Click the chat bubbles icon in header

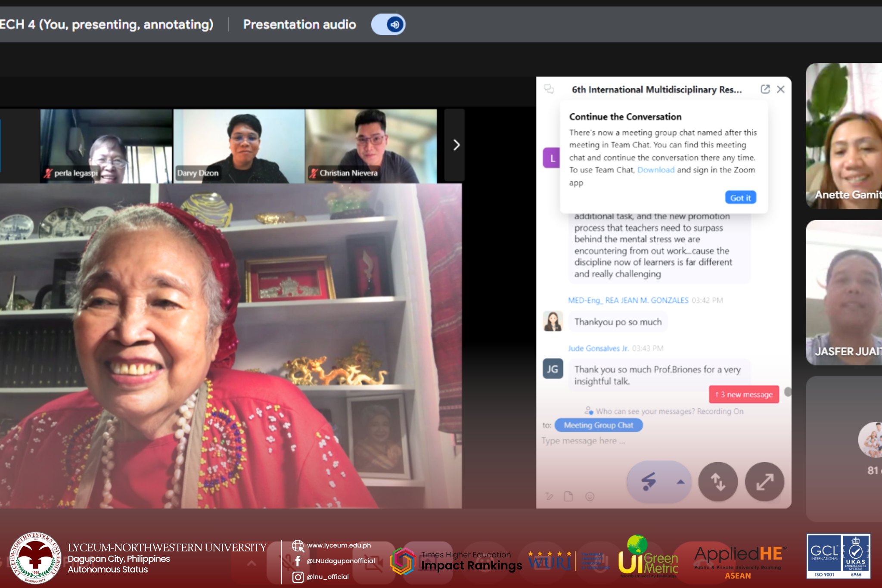pyautogui.click(x=549, y=89)
